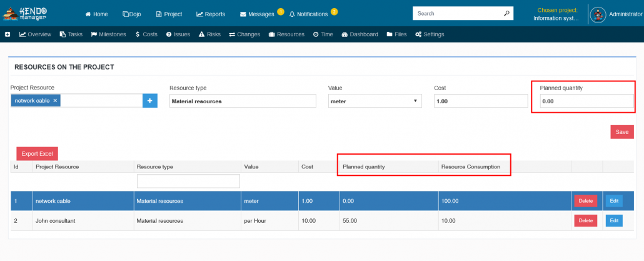
Task: Delete the network cable resource
Action: (x=586, y=201)
